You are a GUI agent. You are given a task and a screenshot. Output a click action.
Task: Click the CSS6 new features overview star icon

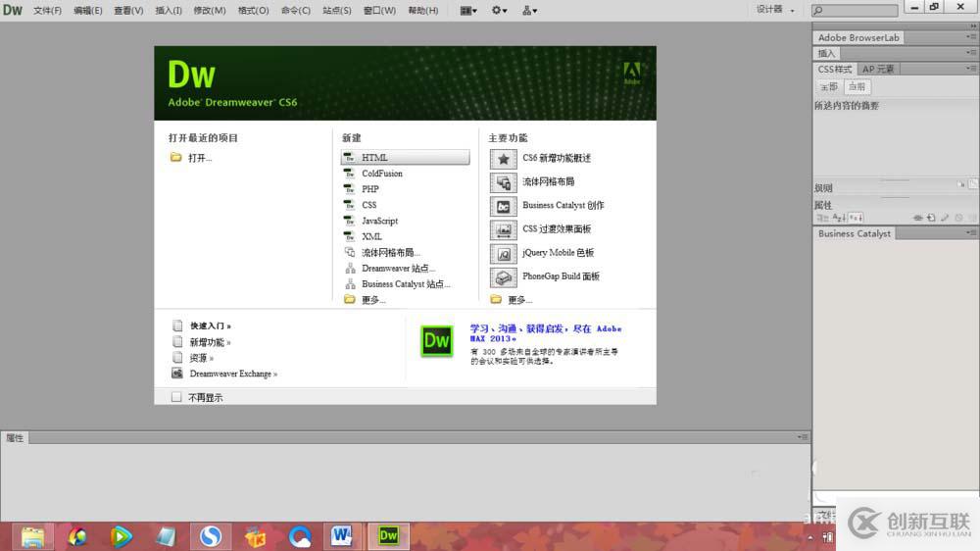(x=504, y=158)
